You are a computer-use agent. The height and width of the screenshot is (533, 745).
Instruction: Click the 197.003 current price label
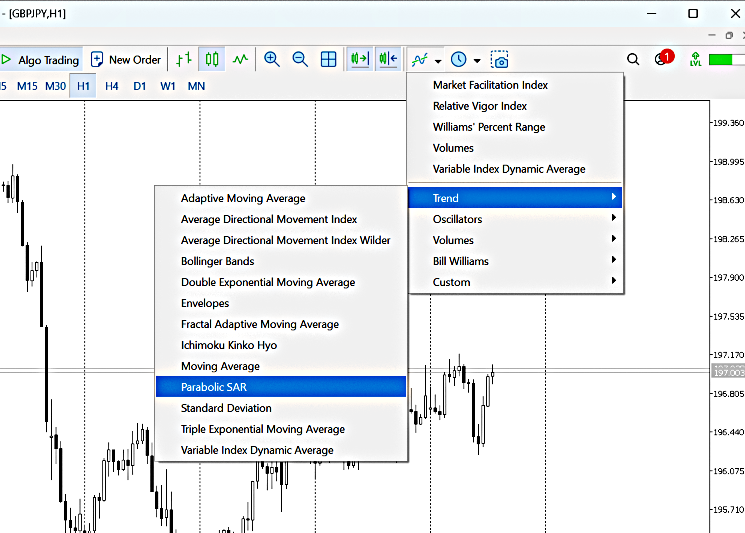pos(728,371)
